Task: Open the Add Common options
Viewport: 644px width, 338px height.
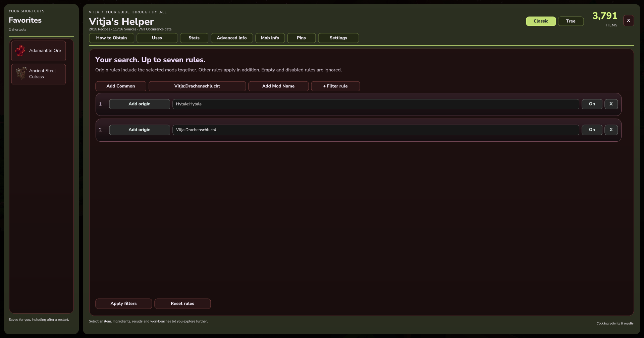Action: coord(121,86)
